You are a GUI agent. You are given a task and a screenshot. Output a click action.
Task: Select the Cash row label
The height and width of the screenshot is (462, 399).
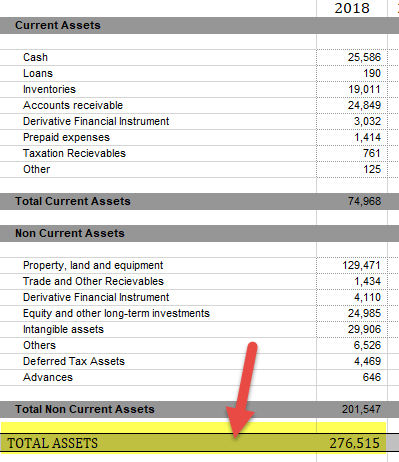[x=35, y=57]
